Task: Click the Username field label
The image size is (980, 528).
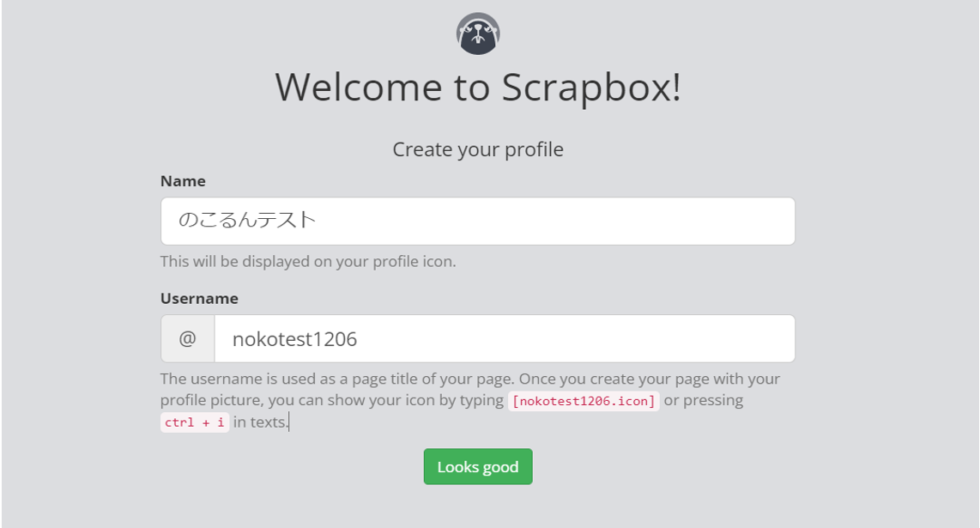Action: pos(198,298)
